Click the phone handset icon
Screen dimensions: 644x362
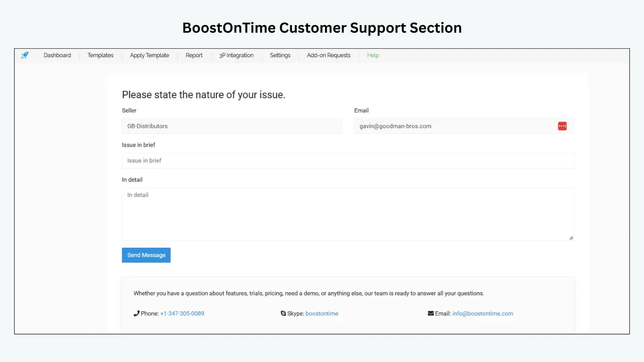(x=136, y=313)
